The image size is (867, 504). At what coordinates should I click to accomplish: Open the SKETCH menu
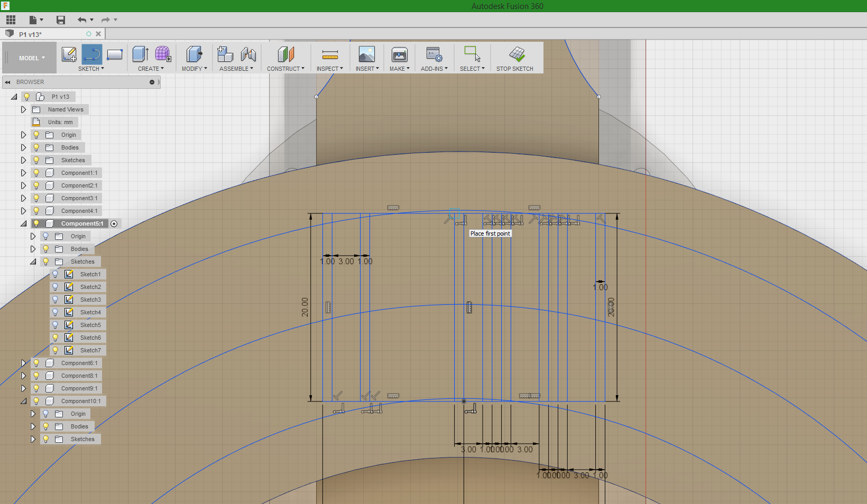coord(91,69)
